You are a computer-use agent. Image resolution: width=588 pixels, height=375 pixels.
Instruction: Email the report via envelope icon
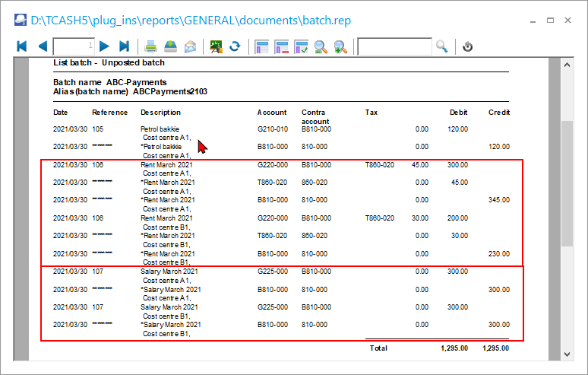tap(190, 47)
